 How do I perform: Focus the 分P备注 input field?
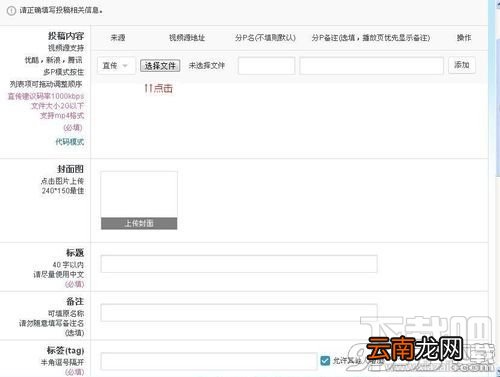click(371, 65)
